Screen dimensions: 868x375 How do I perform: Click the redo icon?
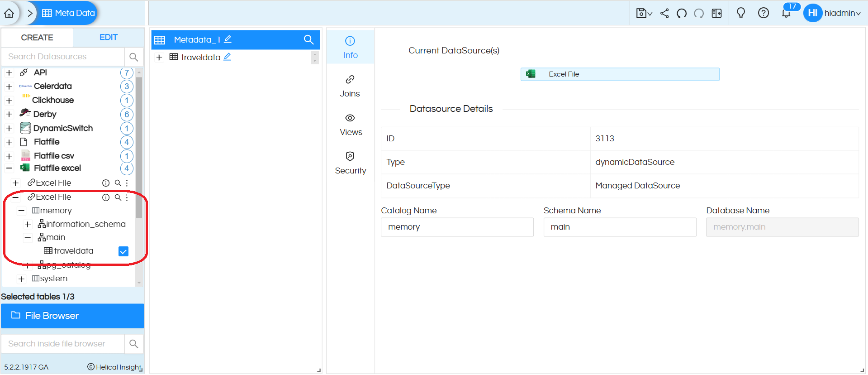tap(699, 13)
